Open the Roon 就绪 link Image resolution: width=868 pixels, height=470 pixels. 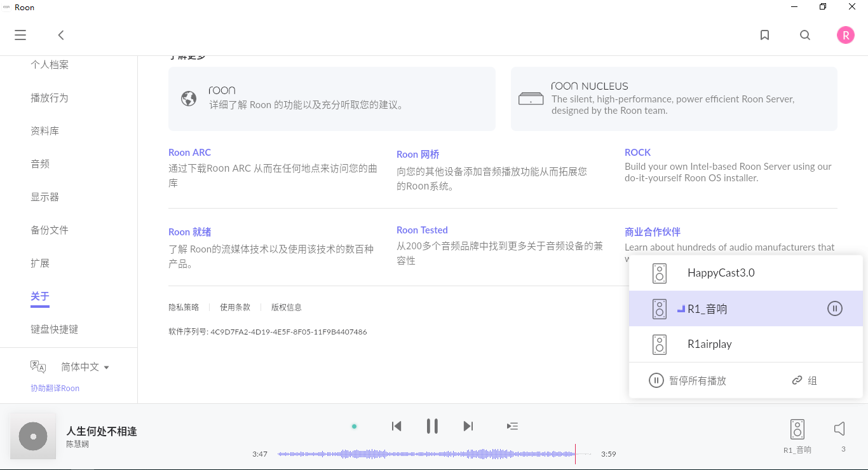coord(189,232)
